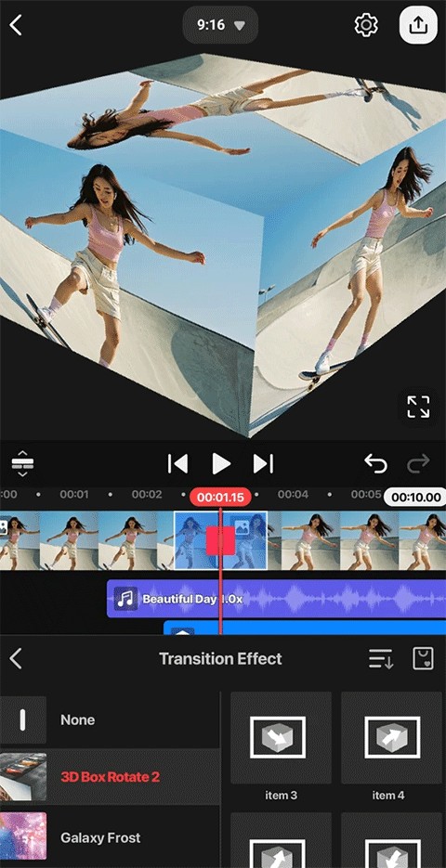Tap the export share icon
The width and height of the screenshot is (446, 868).
coord(419,25)
